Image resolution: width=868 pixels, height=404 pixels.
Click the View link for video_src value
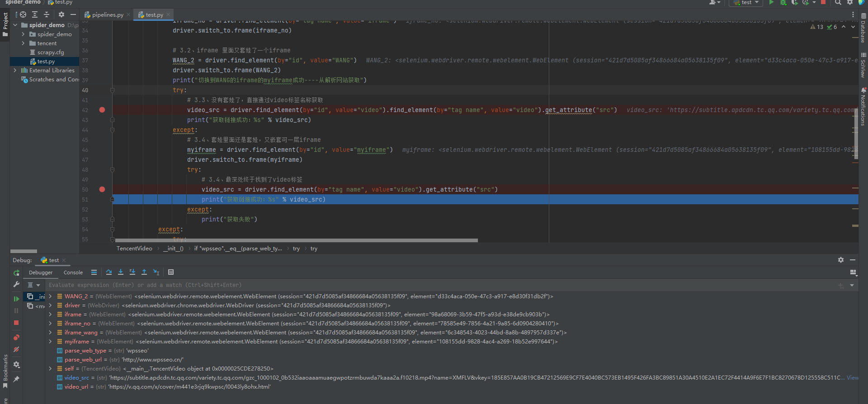pyautogui.click(x=852, y=378)
